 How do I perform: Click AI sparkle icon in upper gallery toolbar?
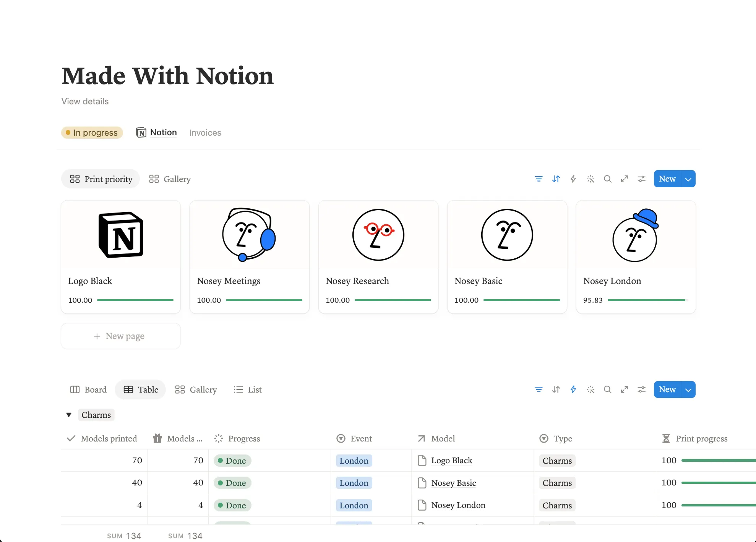pos(590,179)
